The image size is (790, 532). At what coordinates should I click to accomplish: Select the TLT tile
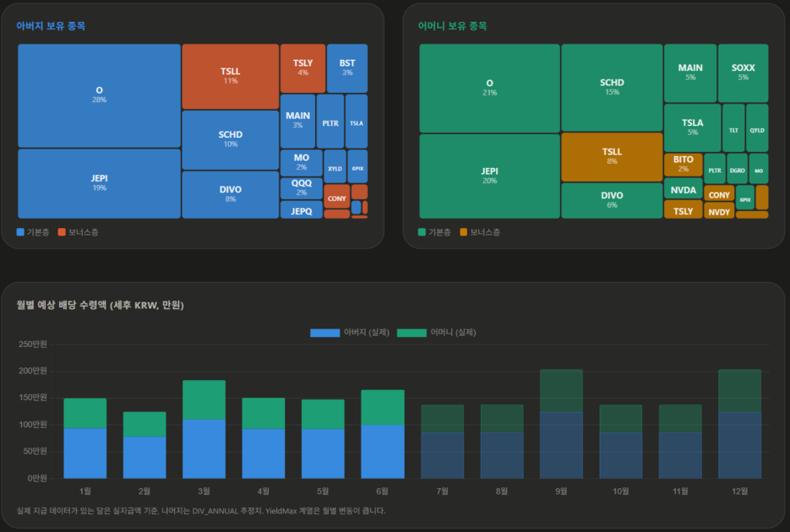(x=733, y=128)
